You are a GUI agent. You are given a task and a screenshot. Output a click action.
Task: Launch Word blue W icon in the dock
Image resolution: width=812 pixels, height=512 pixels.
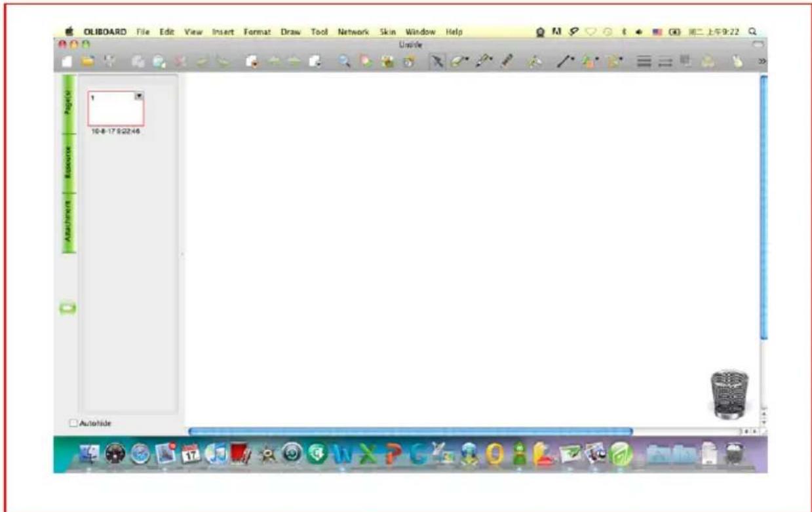(x=341, y=454)
